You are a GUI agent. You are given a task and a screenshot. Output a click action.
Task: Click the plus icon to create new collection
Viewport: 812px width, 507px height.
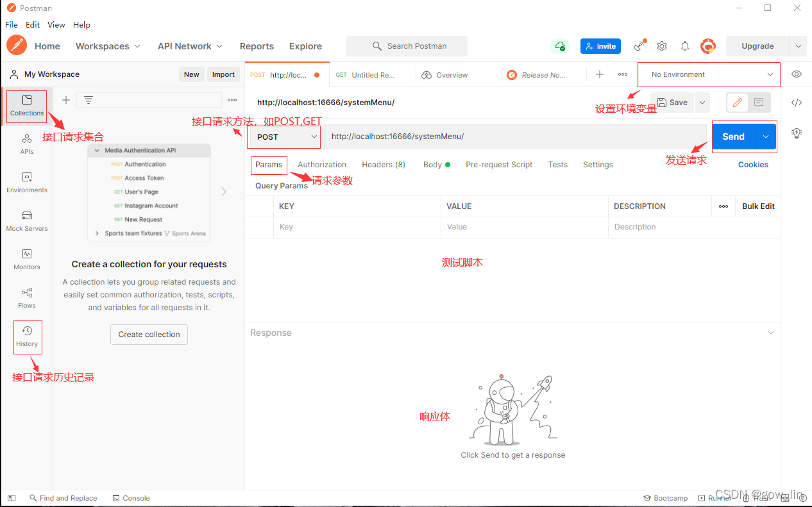65,100
